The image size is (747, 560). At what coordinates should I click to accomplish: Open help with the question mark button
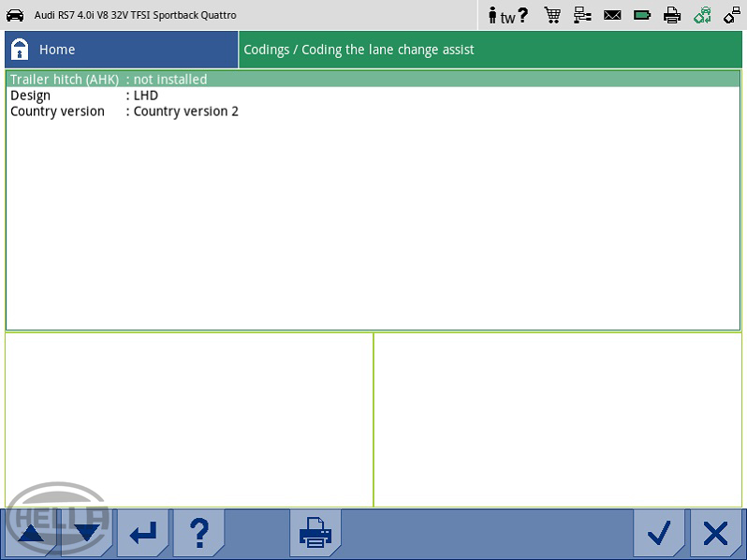198,534
